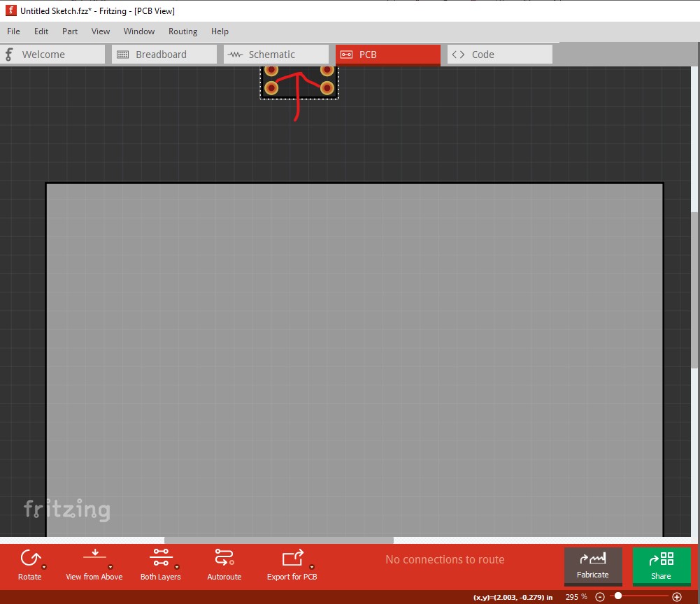Open the Export for PCB dropdown arrow

click(313, 567)
